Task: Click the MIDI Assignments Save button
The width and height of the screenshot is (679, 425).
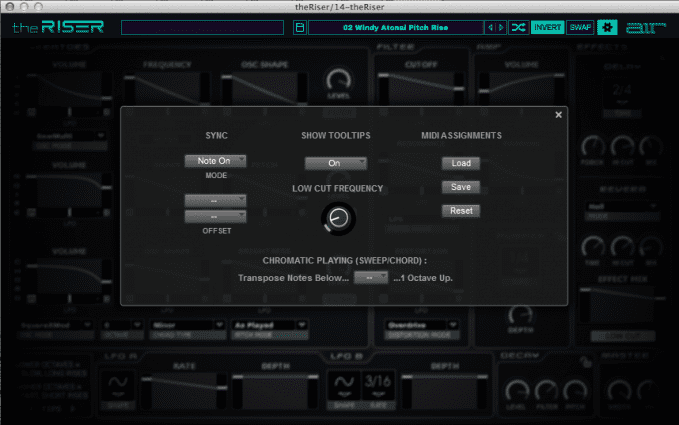Action: (461, 187)
